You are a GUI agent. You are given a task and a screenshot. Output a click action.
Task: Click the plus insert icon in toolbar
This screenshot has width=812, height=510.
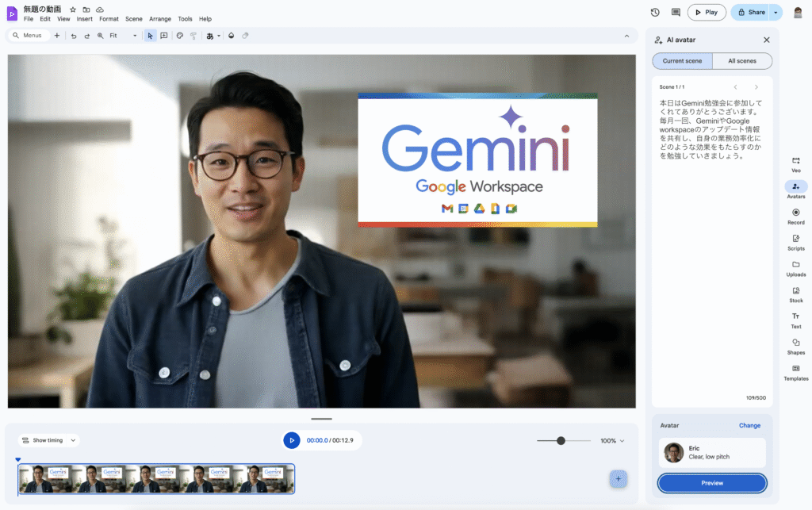click(57, 36)
